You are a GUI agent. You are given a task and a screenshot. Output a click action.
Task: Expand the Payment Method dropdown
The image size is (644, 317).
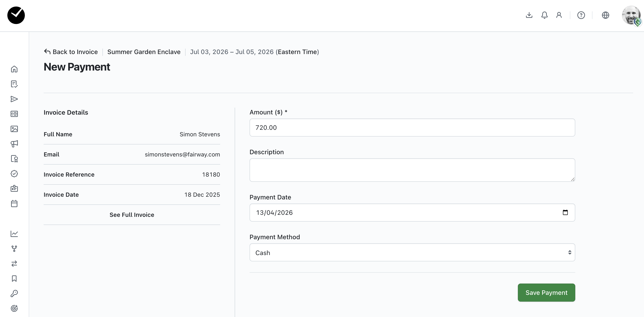[412, 253]
